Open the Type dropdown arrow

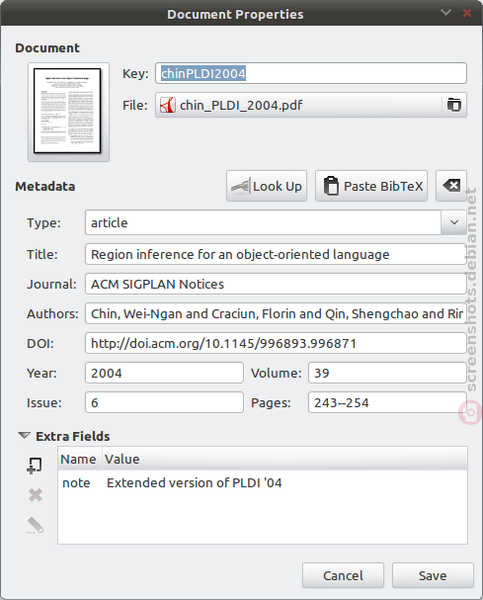[x=454, y=222]
